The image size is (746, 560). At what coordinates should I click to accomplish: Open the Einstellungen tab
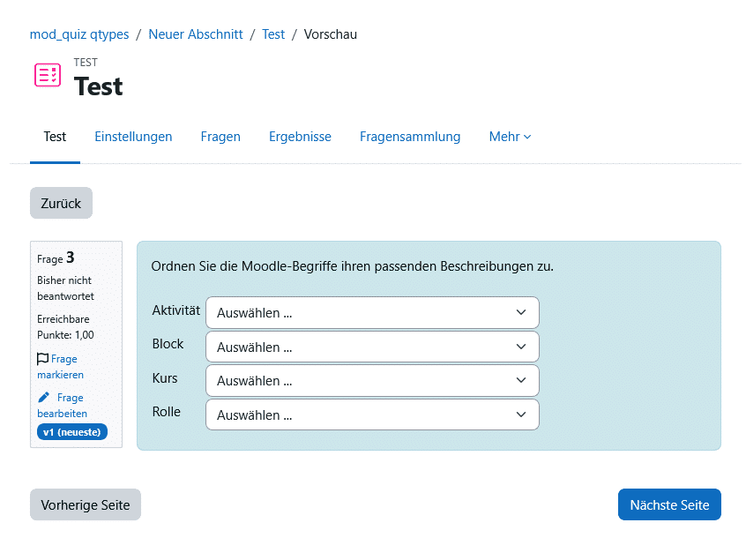coord(133,137)
